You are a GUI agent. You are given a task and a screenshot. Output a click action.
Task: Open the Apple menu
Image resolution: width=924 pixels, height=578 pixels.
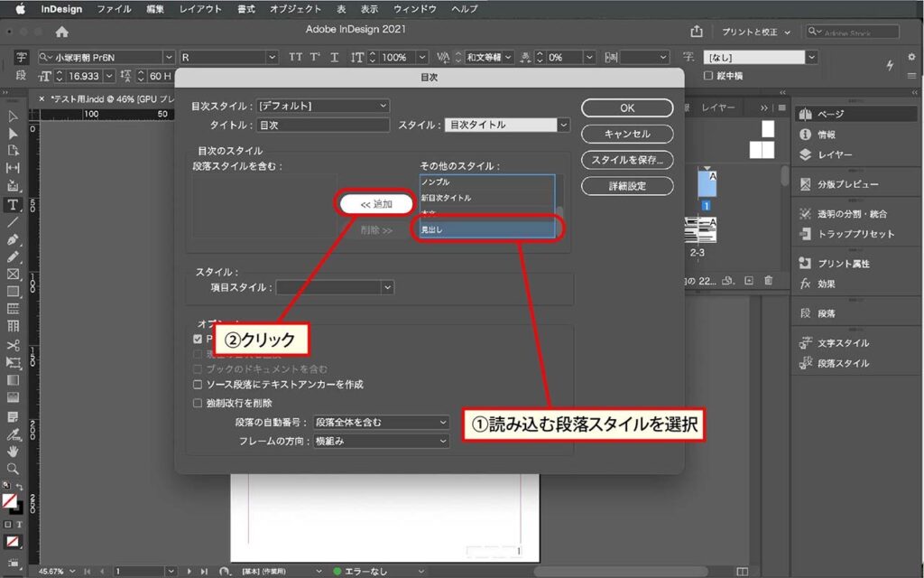20,9
